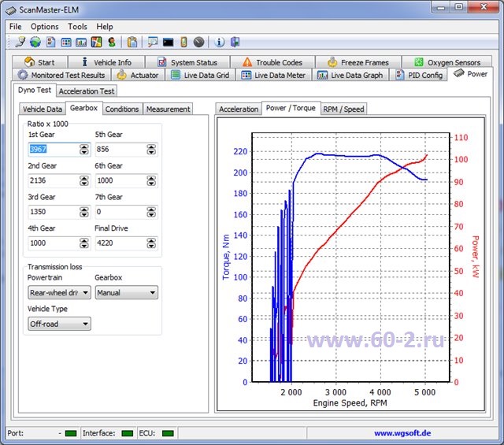Click the exit door toolbar icon

pos(235,42)
